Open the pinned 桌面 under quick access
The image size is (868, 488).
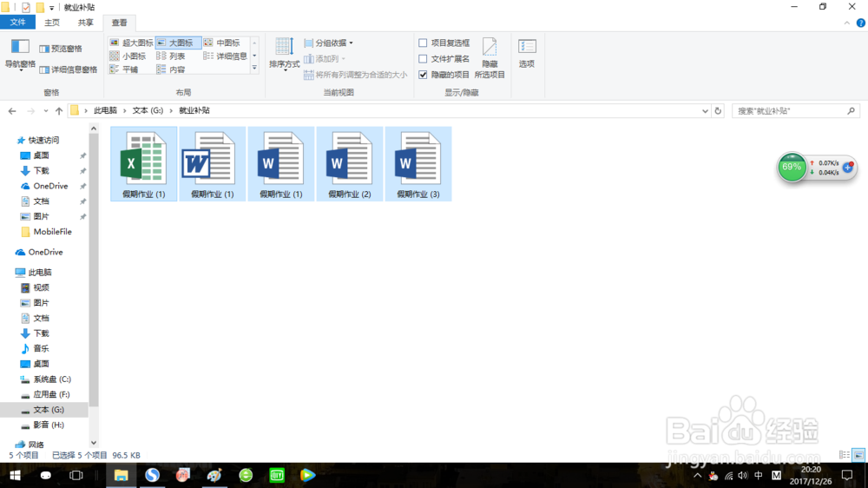(x=41, y=155)
